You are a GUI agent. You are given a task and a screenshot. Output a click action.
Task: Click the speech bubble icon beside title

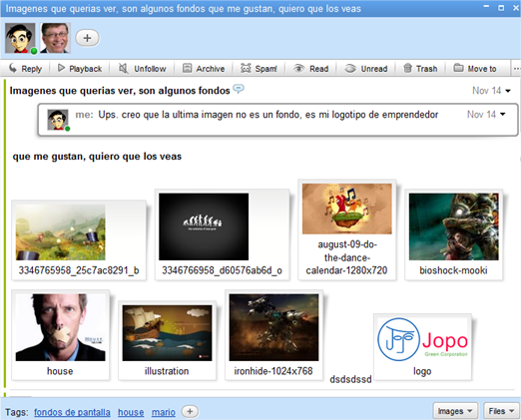[x=239, y=89]
